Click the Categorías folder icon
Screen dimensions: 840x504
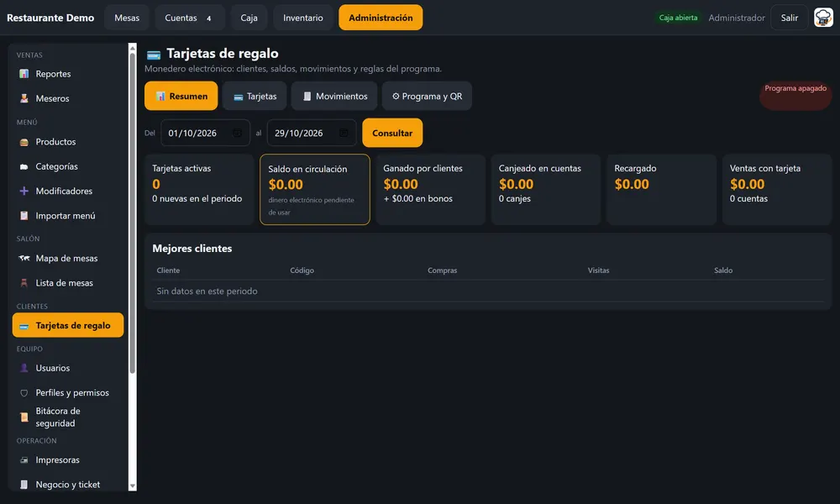[24, 166]
